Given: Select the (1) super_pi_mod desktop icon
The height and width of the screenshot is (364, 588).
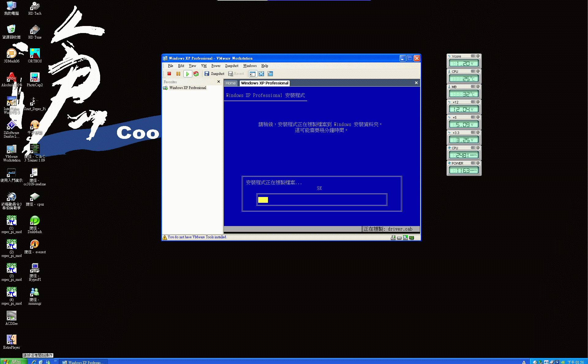Looking at the screenshot, I should coord(11,225).
